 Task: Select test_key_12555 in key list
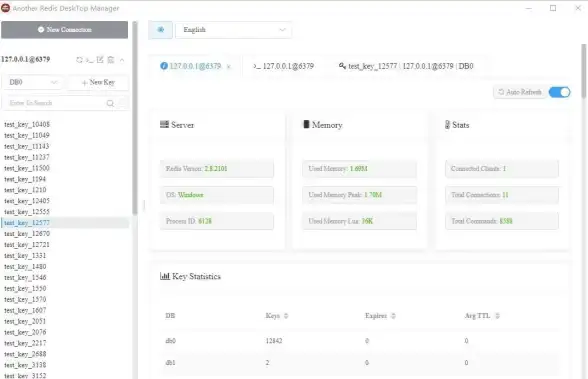tap(27, 212)
